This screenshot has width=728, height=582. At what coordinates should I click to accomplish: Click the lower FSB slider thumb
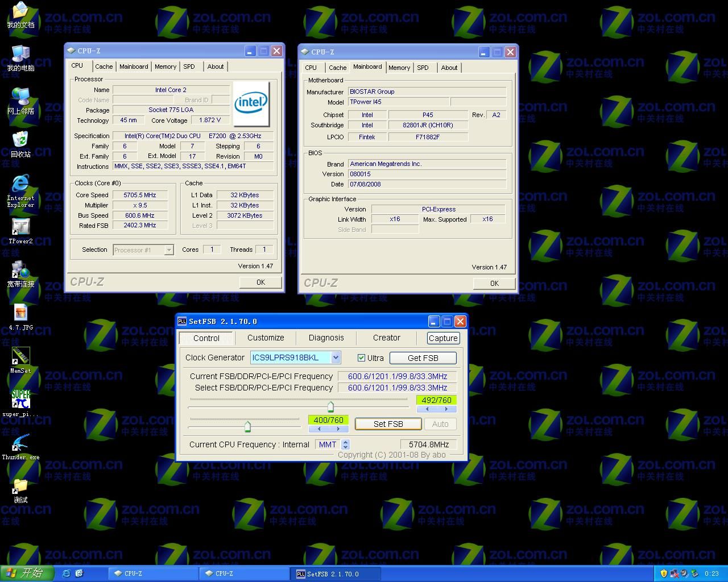247,426
